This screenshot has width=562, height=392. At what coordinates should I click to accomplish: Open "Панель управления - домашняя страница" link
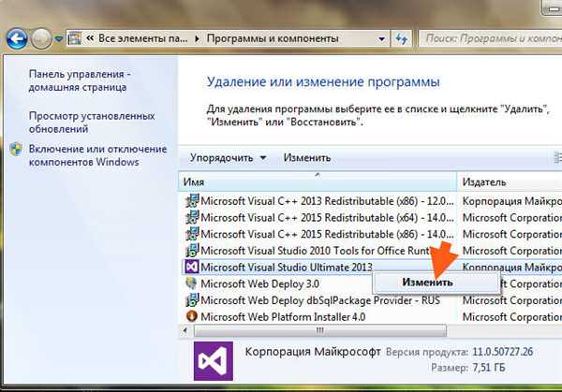pyautogui.click(x=80, y=80)
